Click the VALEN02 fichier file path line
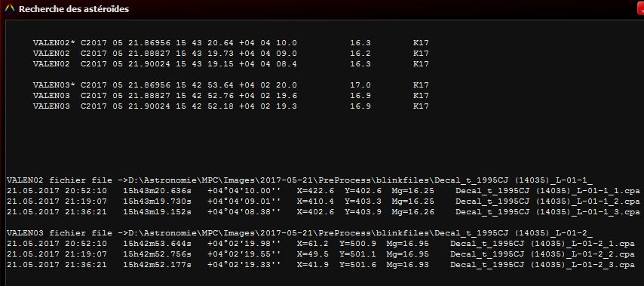 [x=300, y=180]
